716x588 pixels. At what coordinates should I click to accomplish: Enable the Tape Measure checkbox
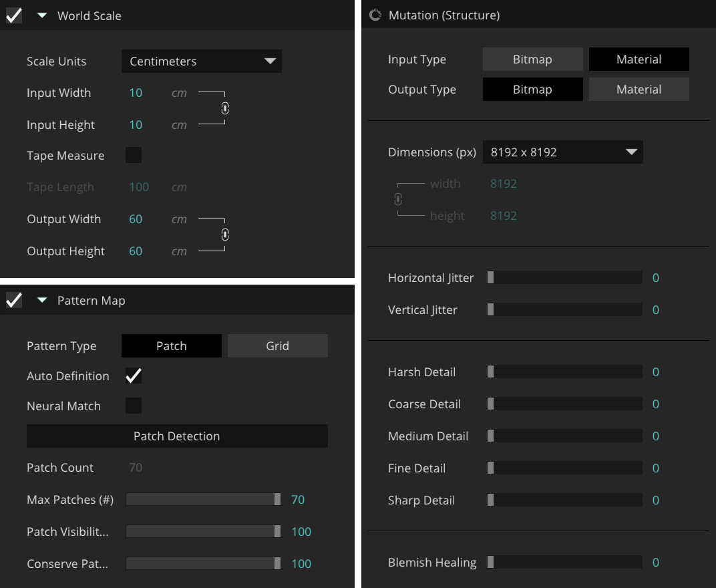pos(134,155)
